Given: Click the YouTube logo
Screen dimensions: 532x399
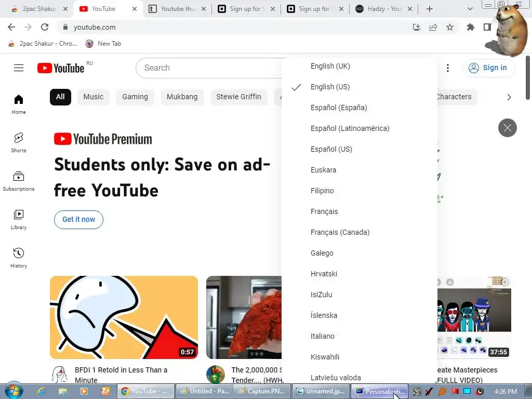Looking at the screenshot, I should [61, 68].
